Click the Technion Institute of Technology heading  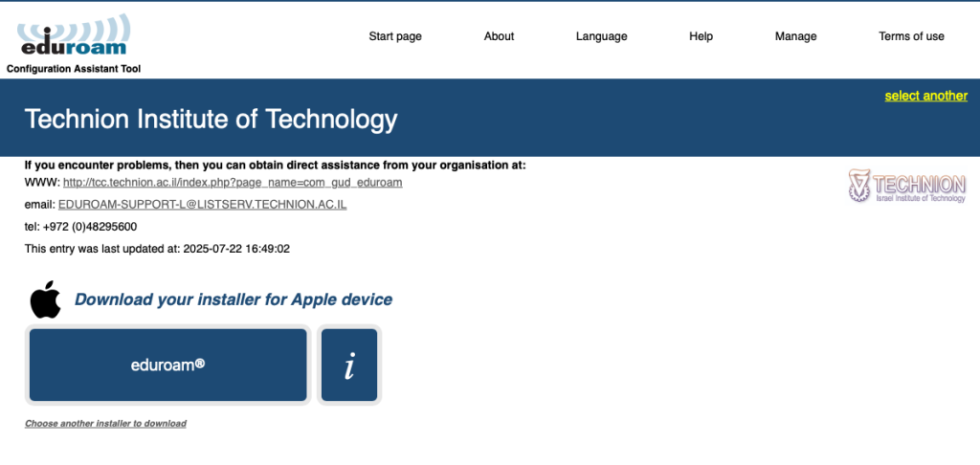point(211,120)
